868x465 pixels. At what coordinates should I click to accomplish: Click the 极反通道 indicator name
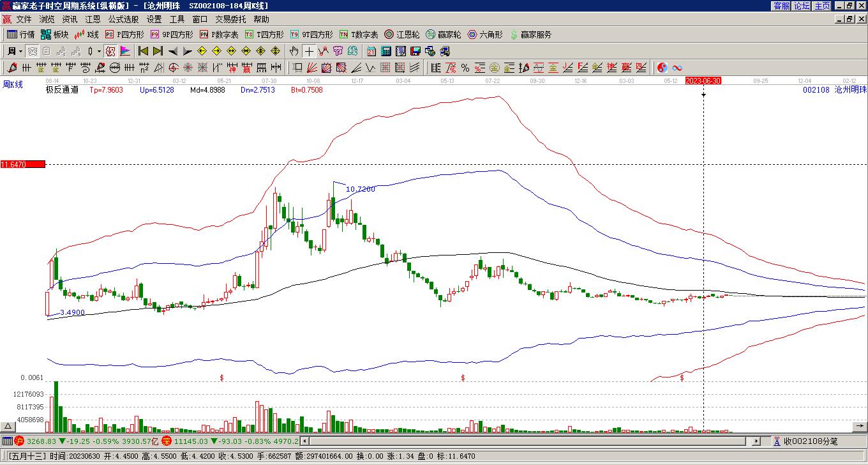62,90
